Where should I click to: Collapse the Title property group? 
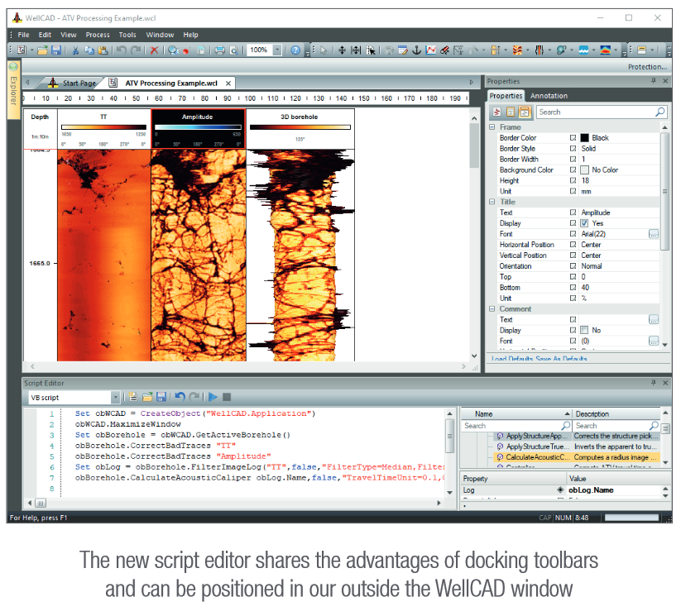[492, 202]
